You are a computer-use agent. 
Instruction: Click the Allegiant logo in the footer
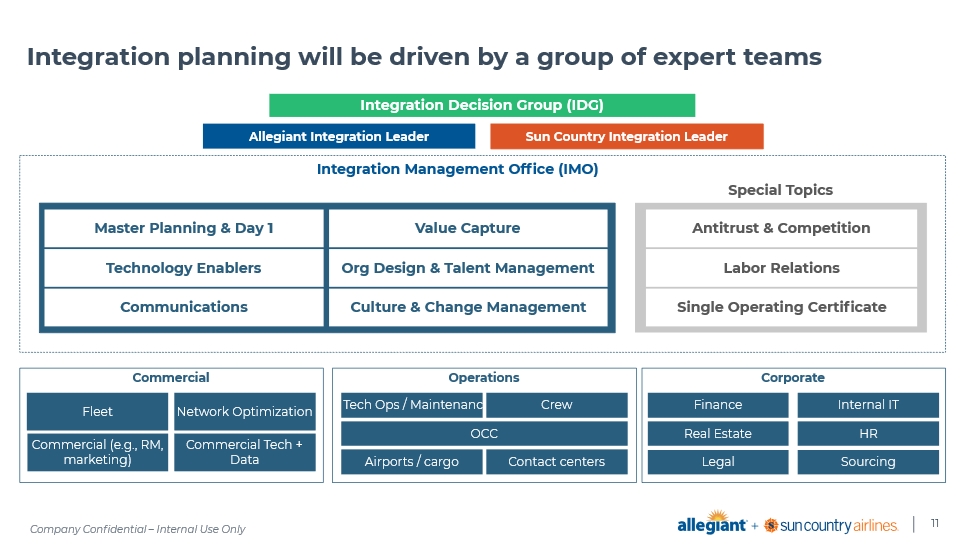point(712,525)
